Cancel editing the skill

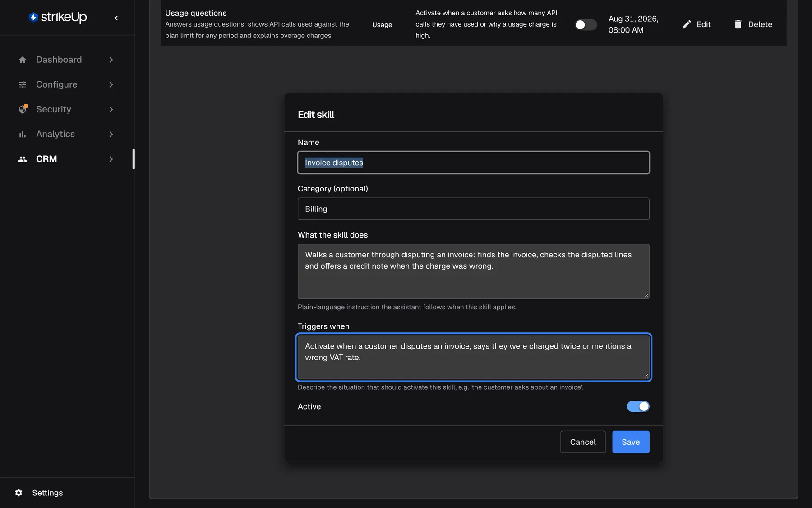(582, 442)
